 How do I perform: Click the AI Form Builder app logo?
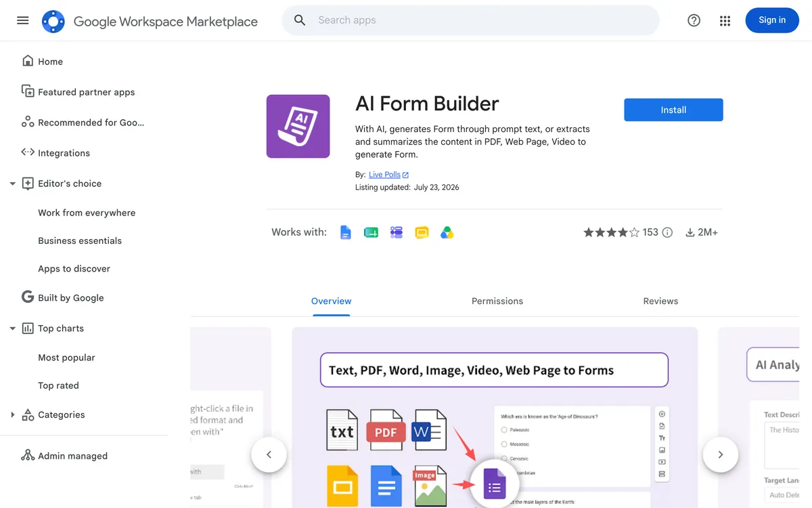298,126
